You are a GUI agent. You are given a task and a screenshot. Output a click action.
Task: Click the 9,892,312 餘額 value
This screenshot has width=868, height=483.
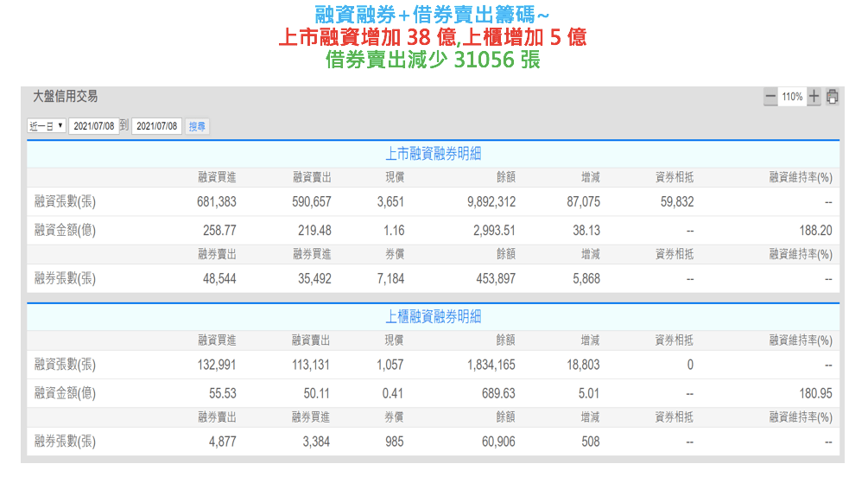490,202
